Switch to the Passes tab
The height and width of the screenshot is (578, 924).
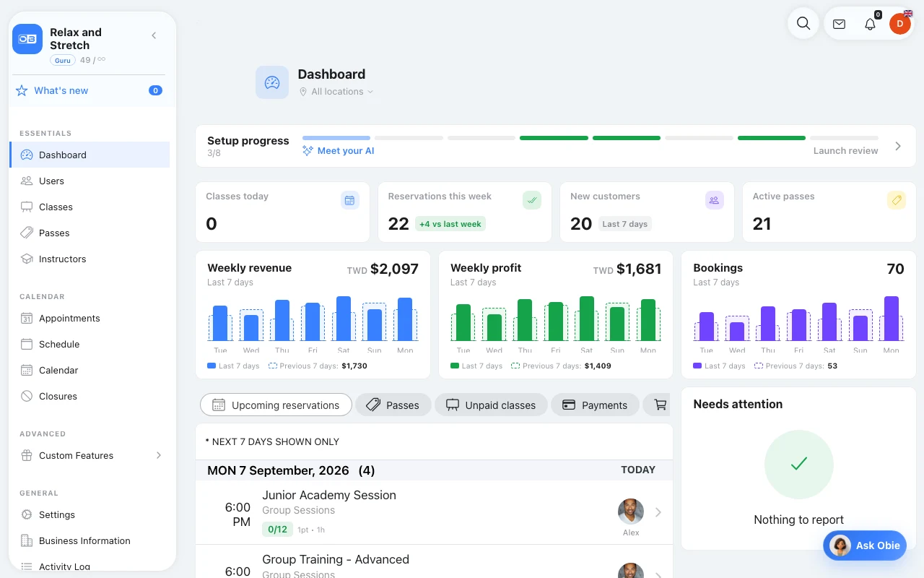click(x=393, y=405)
